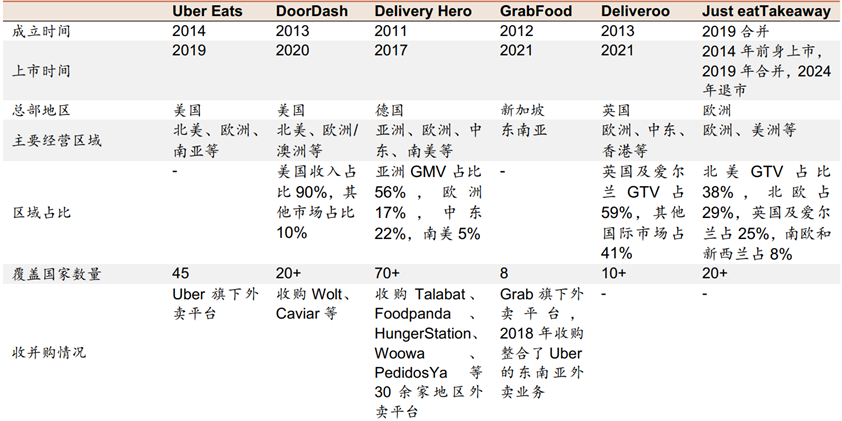Click the GrabFood column header
Screen dimensions: 842x421
535,11
